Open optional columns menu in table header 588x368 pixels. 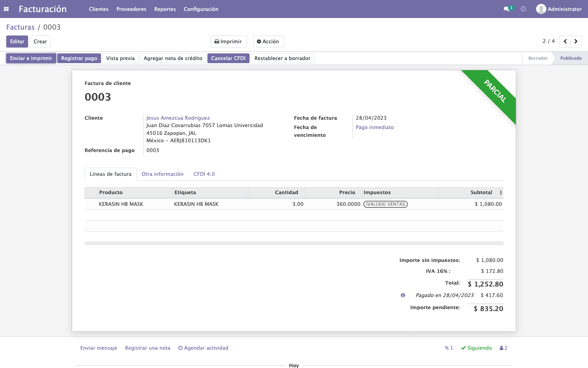tap(501, 193)
